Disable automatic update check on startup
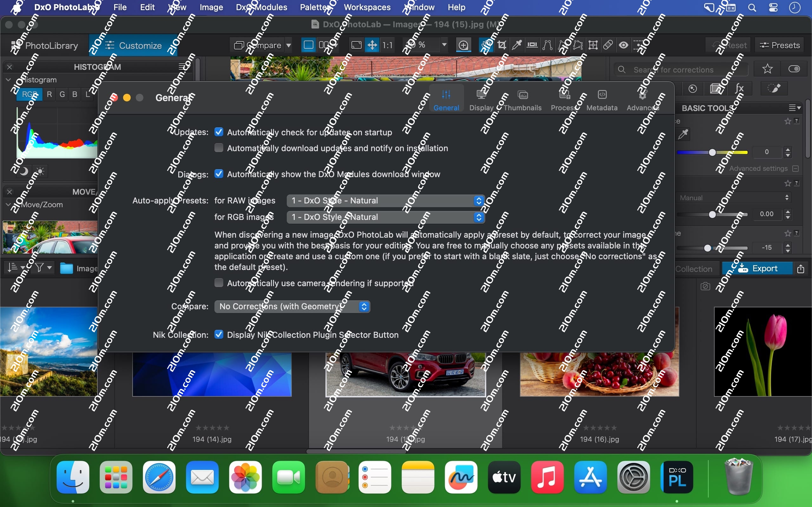Viewport: 812px width, 507px height. [x=219, y=132]
